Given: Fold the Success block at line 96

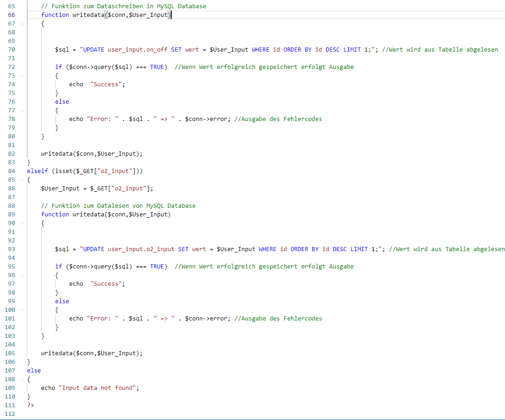Looking at the screenshot, I should click(x=22, y=275).
